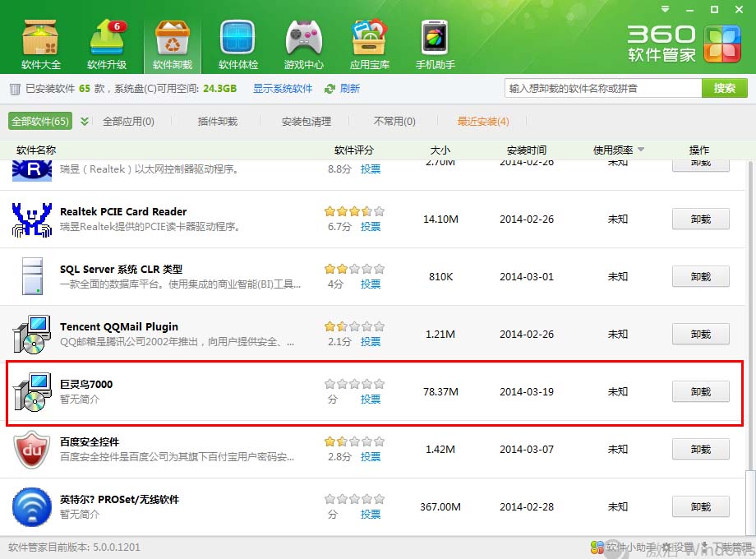Switch to the 最近安装(4) tab
The width and height of the screenshot is (756, 559).
tap(483, 122)
